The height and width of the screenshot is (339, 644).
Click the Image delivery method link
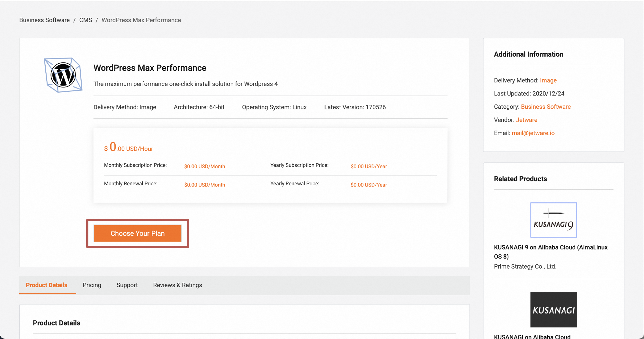point(548,80)
